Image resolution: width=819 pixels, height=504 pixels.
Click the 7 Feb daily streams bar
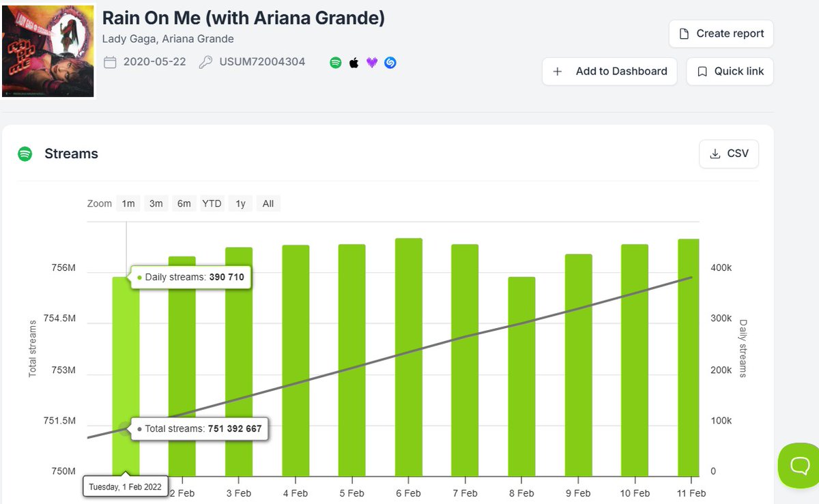[x=465, y=360]
